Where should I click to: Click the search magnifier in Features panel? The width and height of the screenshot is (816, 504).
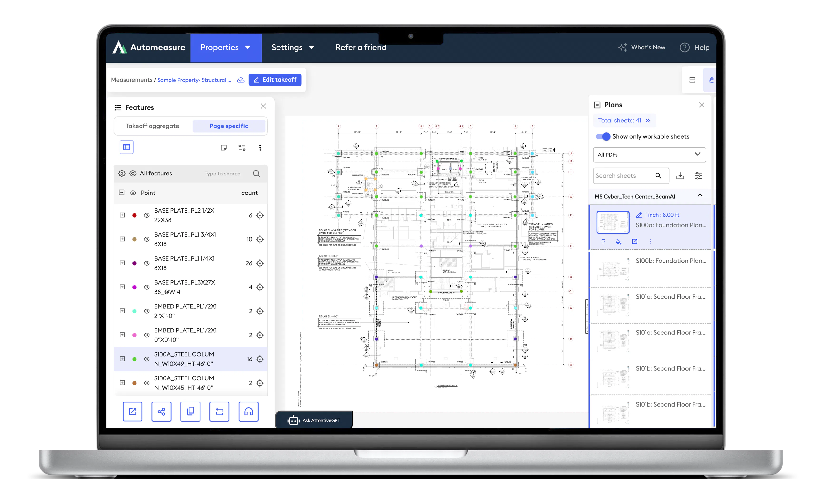256,173
